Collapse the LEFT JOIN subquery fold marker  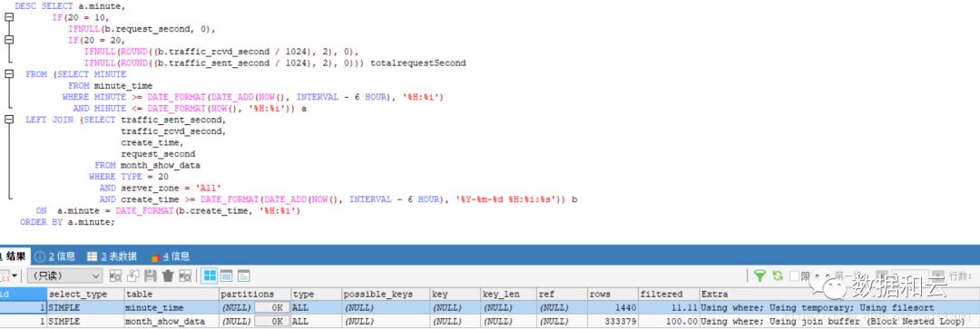tap(9, 120)
